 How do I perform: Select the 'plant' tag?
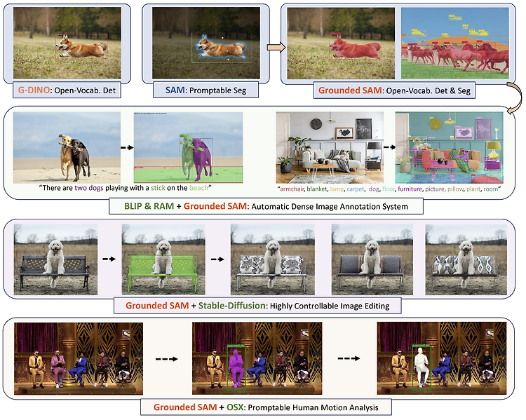[473, 189]
